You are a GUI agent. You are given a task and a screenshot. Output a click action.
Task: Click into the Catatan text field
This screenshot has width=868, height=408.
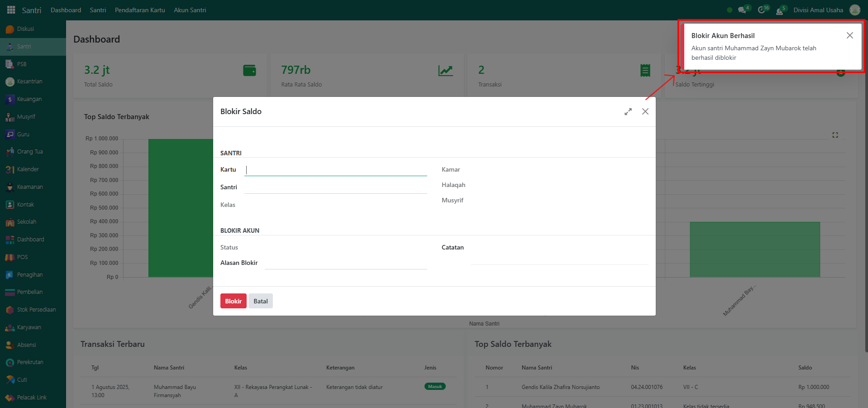[559, 258]
